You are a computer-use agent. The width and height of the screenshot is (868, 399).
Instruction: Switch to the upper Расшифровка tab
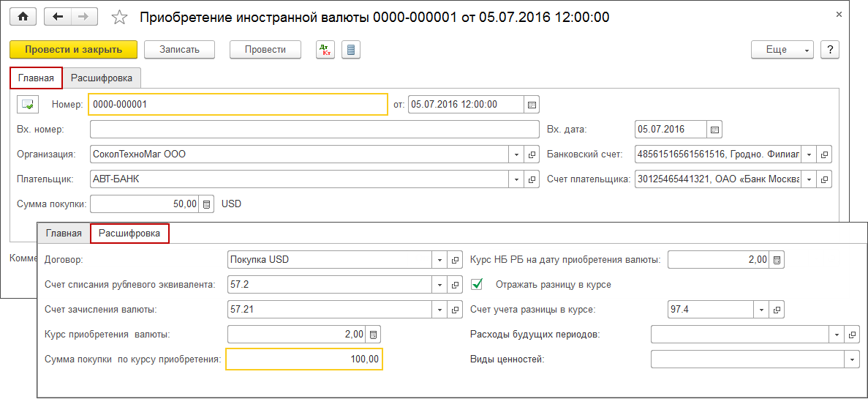(x=102, y=78)
